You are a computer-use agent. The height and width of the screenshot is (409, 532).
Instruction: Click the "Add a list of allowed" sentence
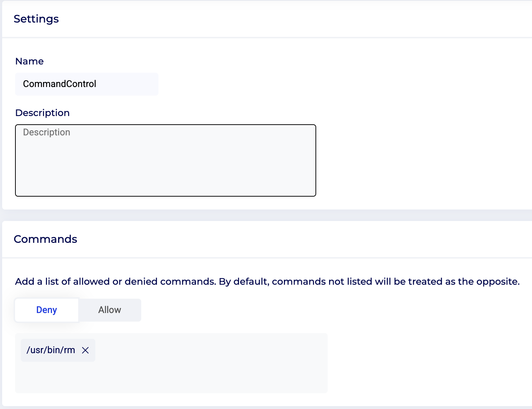tap(115, 282)
